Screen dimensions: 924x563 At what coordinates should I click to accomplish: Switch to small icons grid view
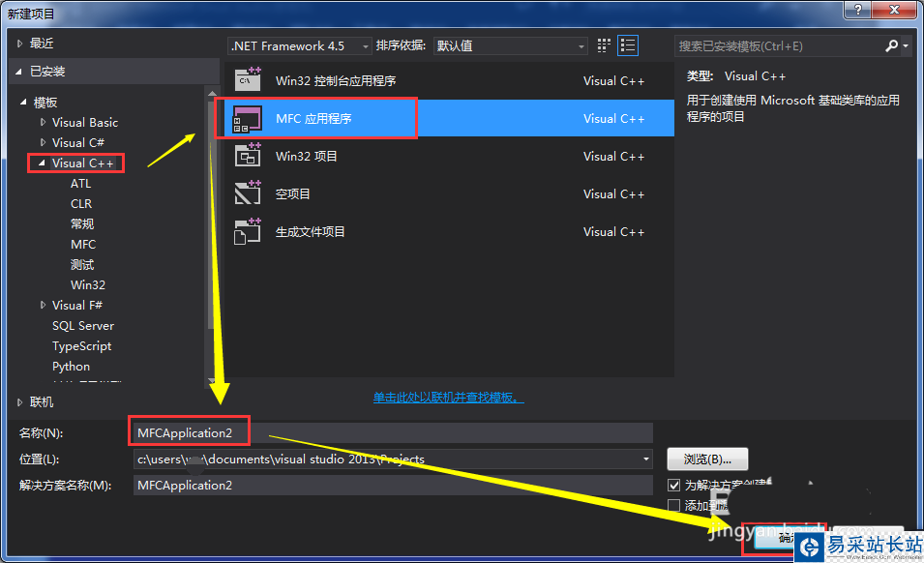pyautogui.click(x=604, y=45)
